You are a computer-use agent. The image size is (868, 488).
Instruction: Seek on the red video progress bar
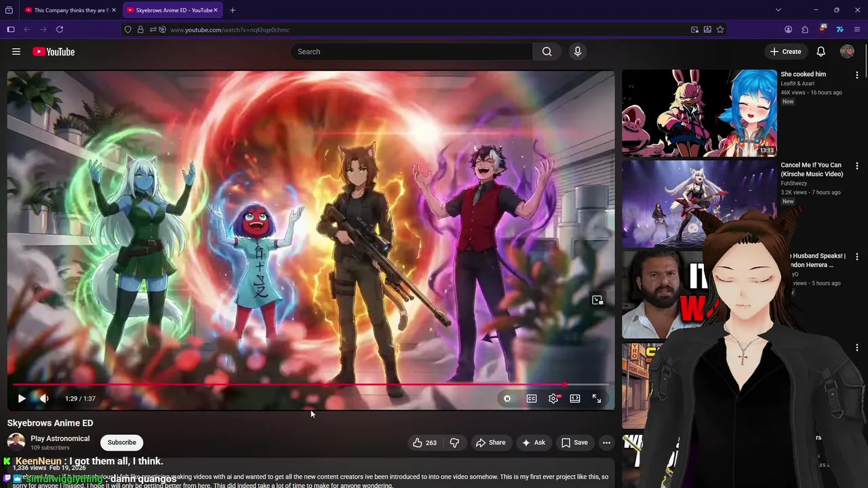tap(311, 385)
